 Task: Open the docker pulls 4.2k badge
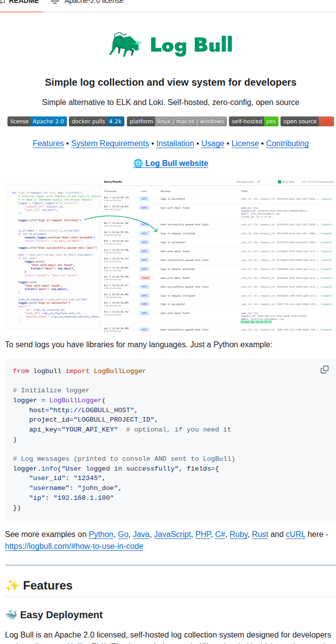click(97, 121)
